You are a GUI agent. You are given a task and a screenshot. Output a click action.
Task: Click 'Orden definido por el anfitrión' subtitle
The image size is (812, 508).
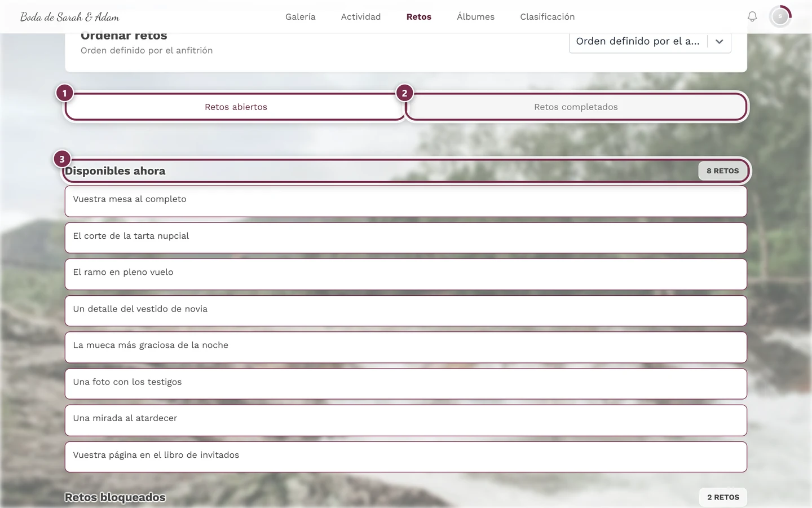pos(147,50)
